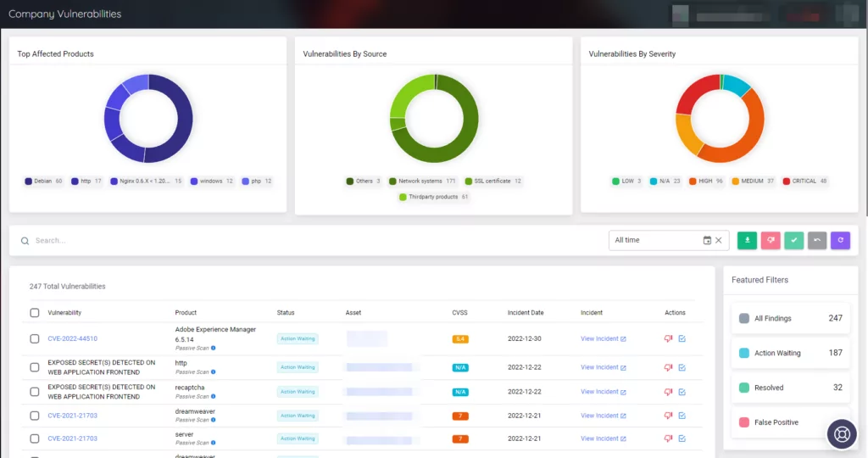Click the purple refresh toolbar button
This screenshot has height=458, width=868.
tap(840, 240)
